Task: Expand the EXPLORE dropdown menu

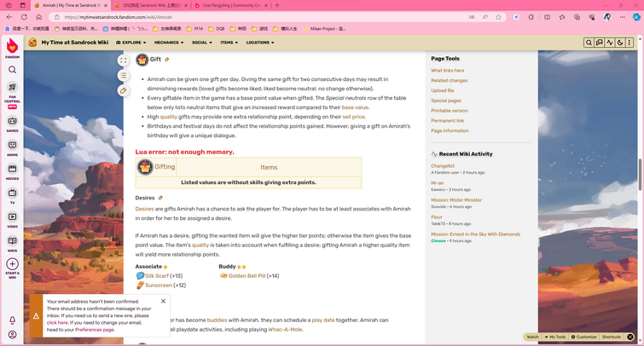Action: click(131, 43)
